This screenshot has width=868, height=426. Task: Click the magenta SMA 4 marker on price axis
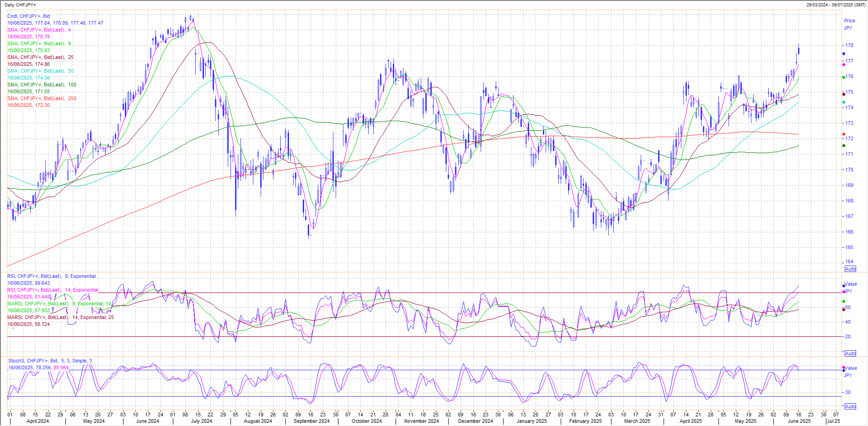(x=844, y=65)
